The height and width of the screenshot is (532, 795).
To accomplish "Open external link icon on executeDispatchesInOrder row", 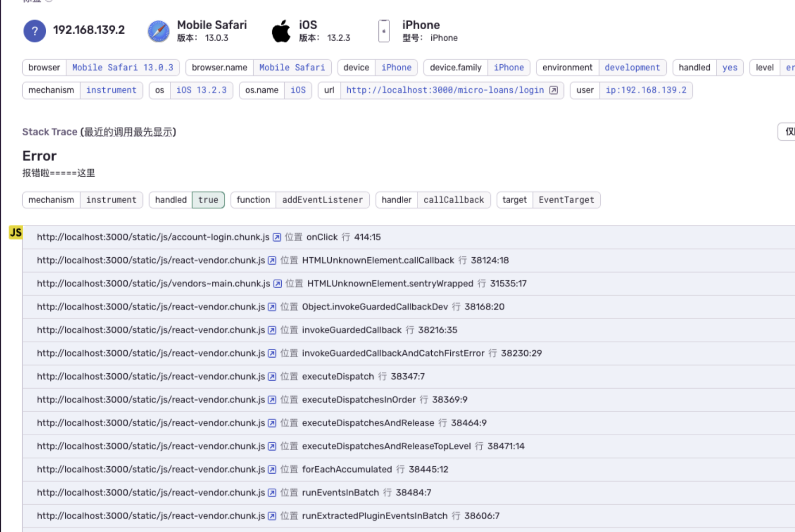I will point(272,400).
